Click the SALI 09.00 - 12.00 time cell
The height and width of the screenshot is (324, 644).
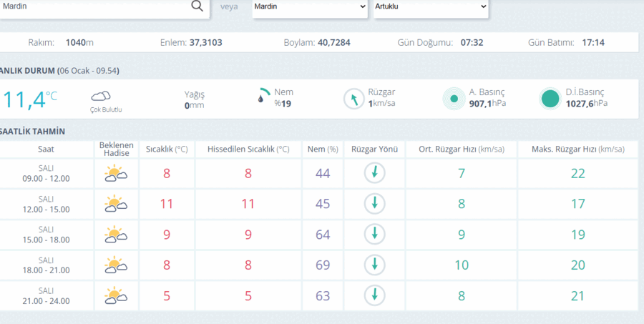[x=46, y=173]
